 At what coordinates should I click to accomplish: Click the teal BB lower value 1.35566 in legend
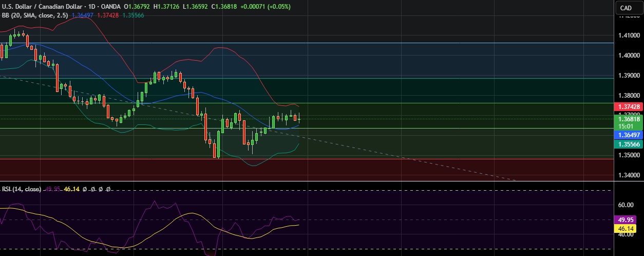pyautogui.click(x=132, y=15)
